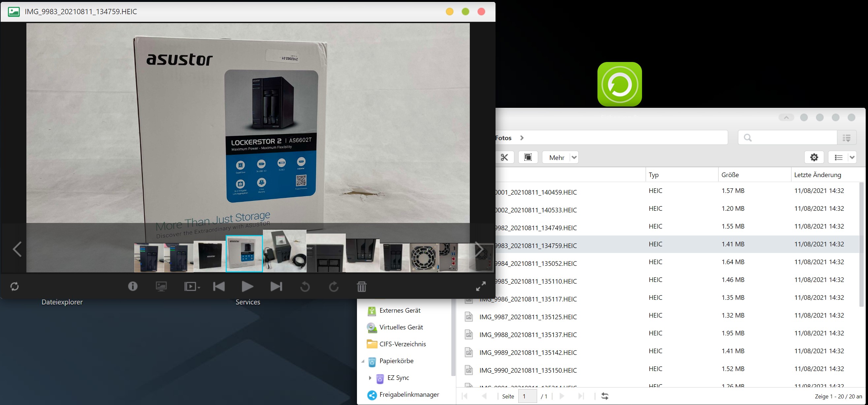Viewport: 868px width, 405px height.
Task: Click file icon of IMG_9990 row
Action: click(x=469, y=370)
